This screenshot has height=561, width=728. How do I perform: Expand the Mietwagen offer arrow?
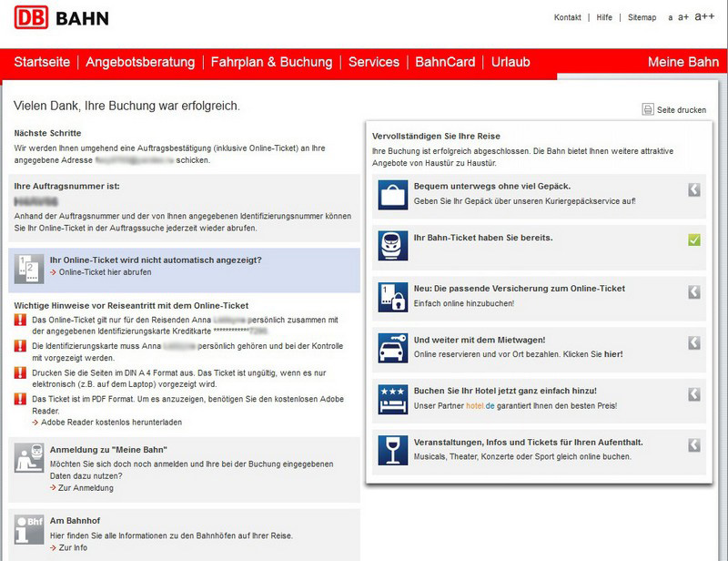[x=694, y=342]
